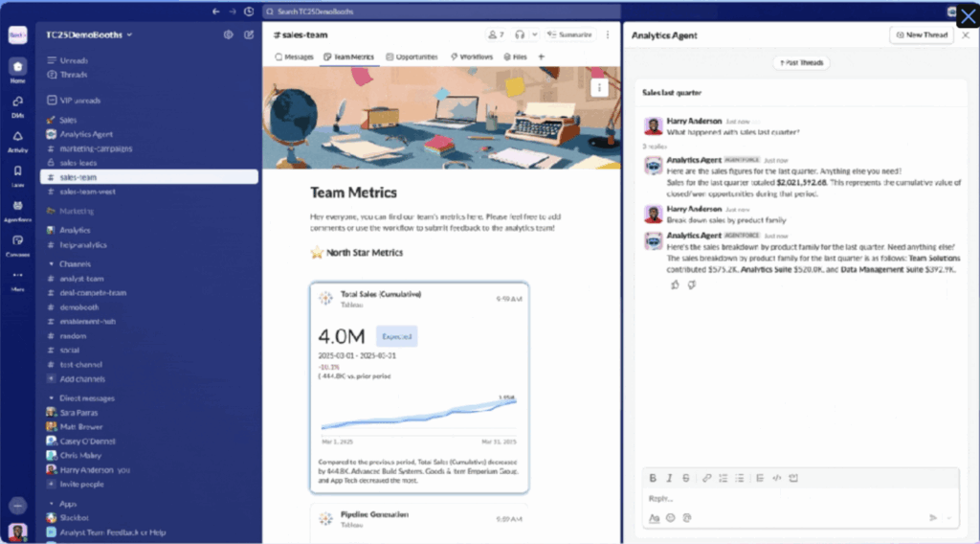Give thumbs up to the agent reply
Image resolution: width=980 pixels, height=544 pixels.
click(x=675, y=284)
